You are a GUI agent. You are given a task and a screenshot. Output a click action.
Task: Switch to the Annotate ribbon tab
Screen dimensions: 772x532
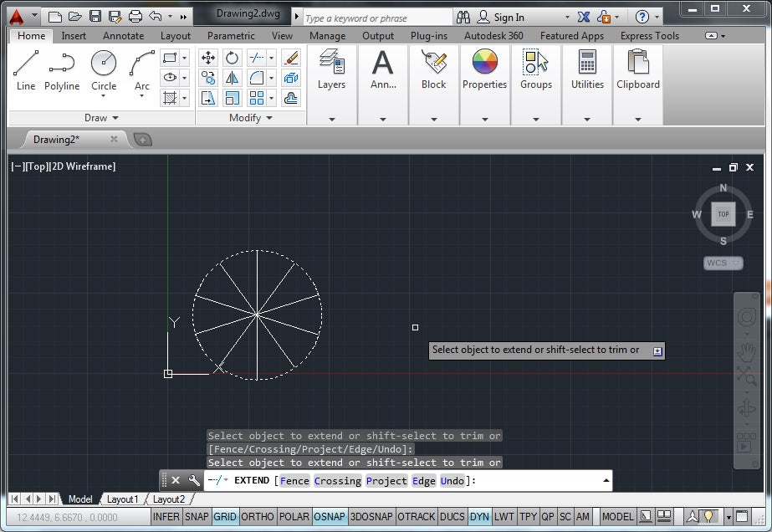coord(123,36)
